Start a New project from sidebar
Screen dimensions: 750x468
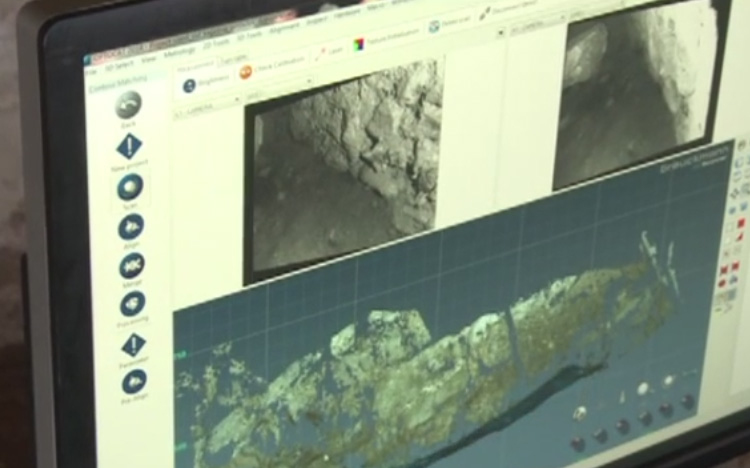point(130,146)
